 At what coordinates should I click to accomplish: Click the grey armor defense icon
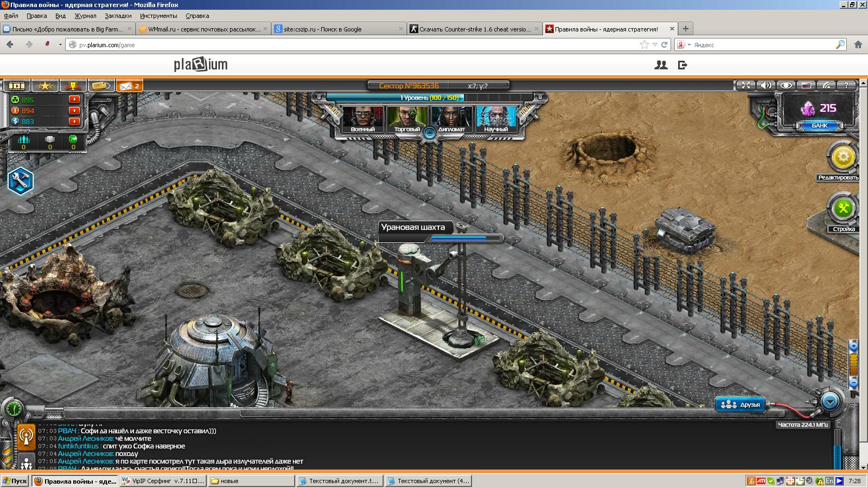click(x=50, y=139)
